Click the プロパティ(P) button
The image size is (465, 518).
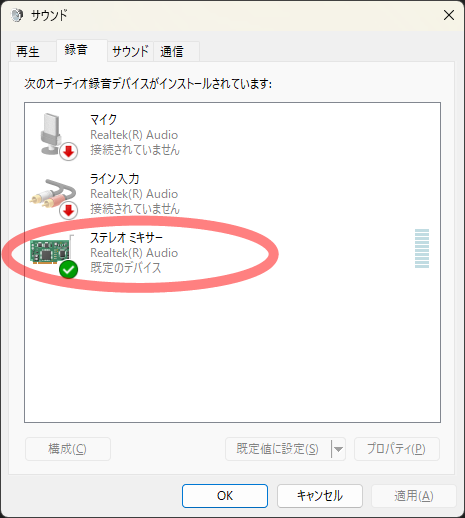pyautogui.click(x=397, y=449)
